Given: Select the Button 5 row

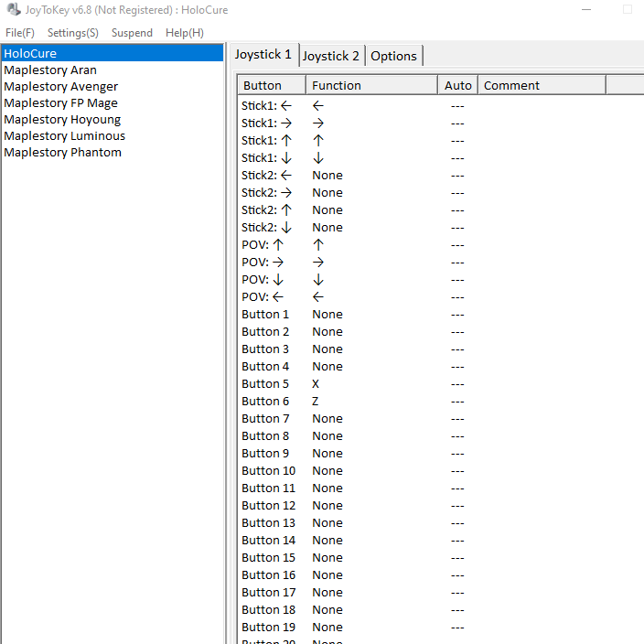Looking at the screenshot, I should coord(439,383).
